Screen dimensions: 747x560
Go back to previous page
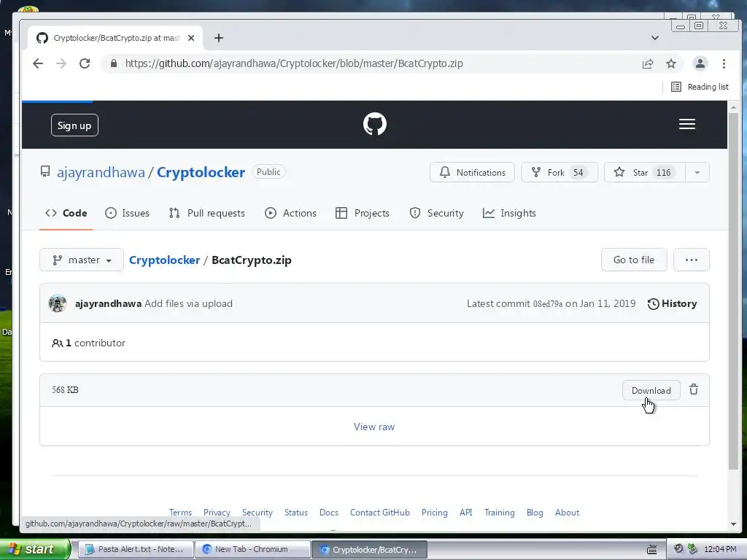tap(38, 64)
